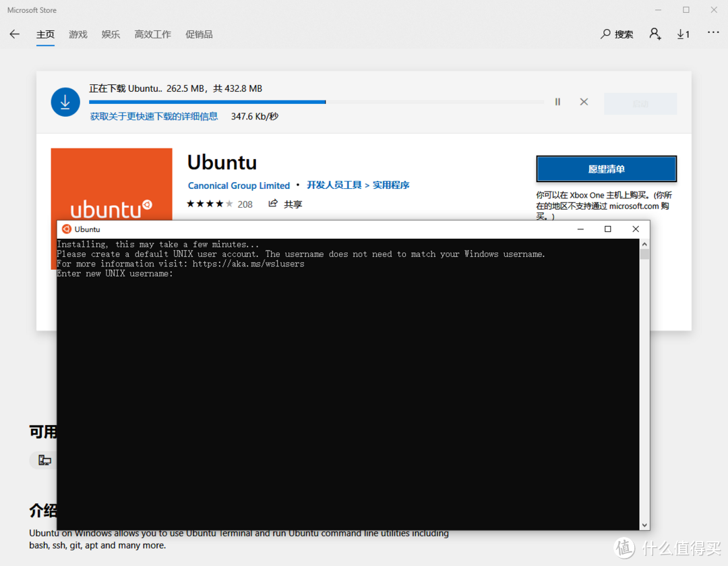Open 开发人员工具 category link
This screenshot has width=728, height=566.
tap(334, 185)
